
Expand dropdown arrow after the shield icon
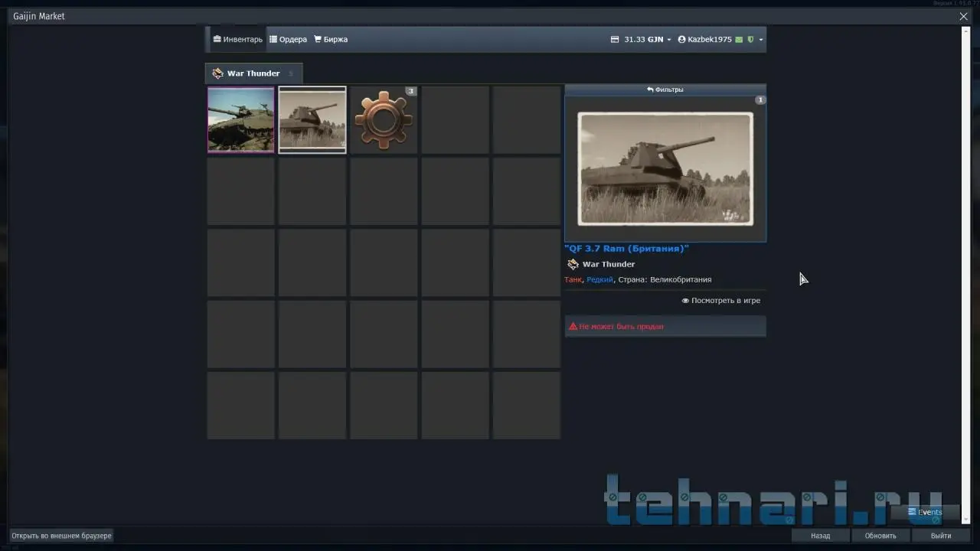click(760, 40)
